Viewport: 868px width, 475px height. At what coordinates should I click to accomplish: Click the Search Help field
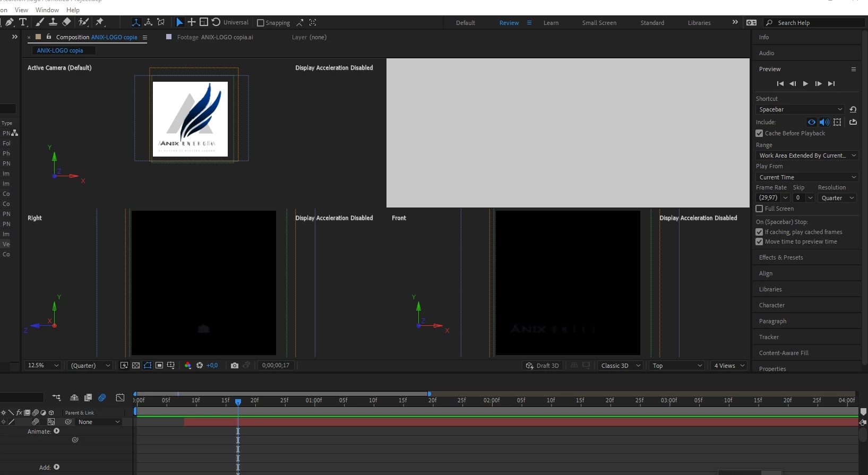click(x=815, y=23)
